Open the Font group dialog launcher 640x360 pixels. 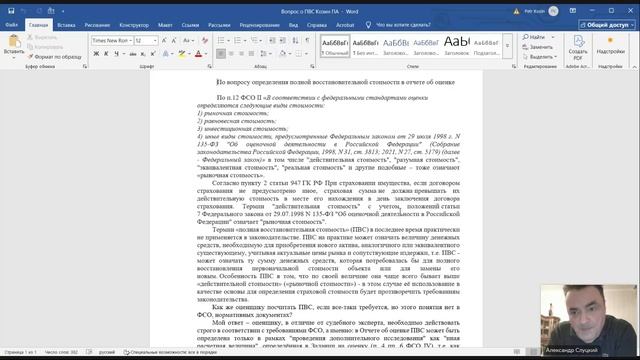tap(209, 66)
